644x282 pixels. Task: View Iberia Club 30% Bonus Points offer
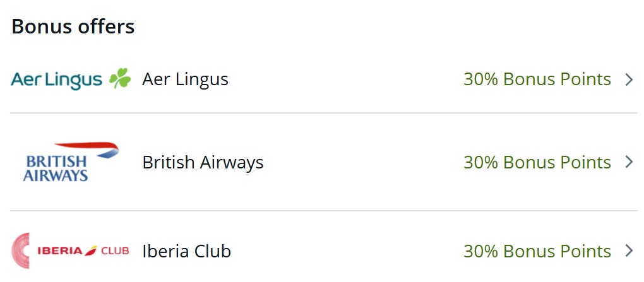click(537, 252)
